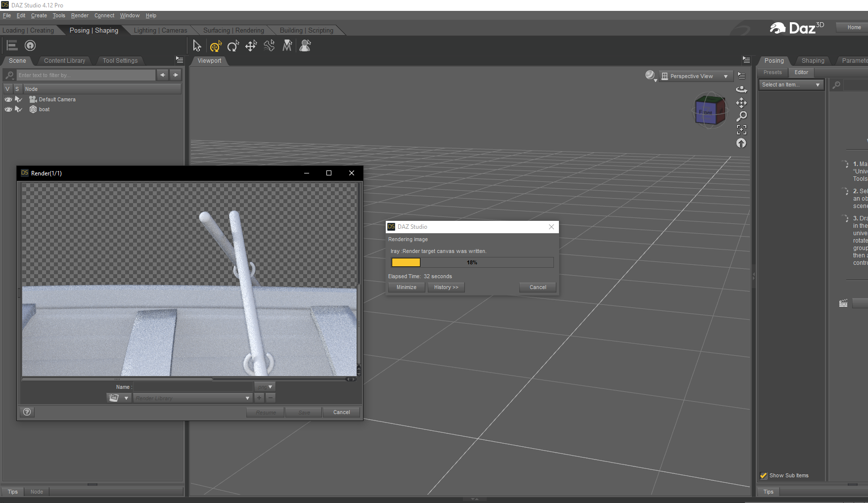This screenshot has height=503, width=868.
Task: Expand render progress with History button
Action: 446,288
